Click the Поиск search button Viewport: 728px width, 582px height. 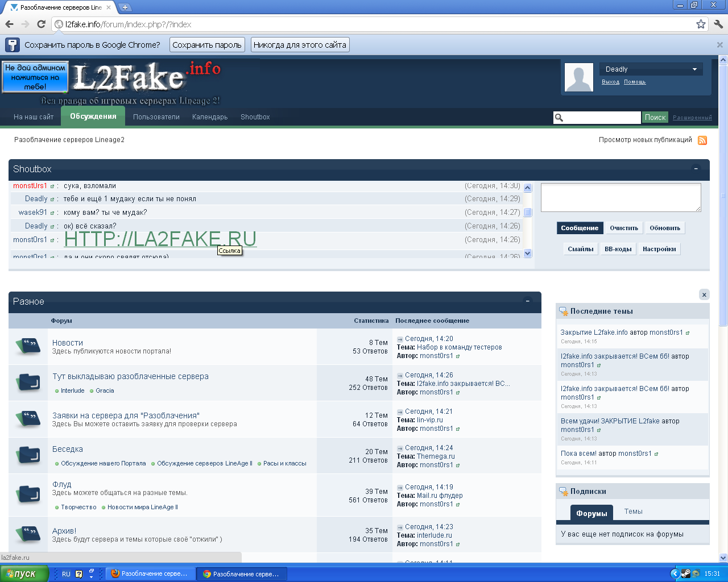point(655,117)
